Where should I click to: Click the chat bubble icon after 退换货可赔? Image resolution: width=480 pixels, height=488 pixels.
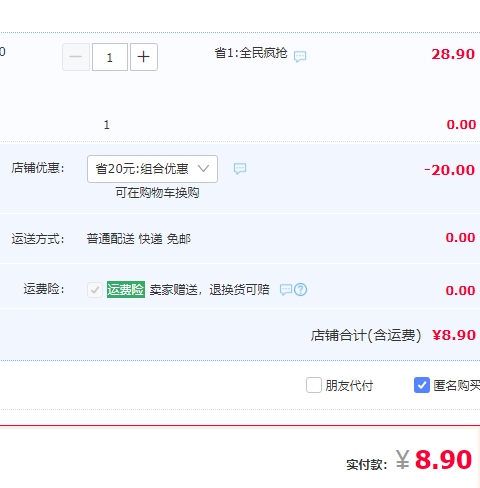coord(286,290)
